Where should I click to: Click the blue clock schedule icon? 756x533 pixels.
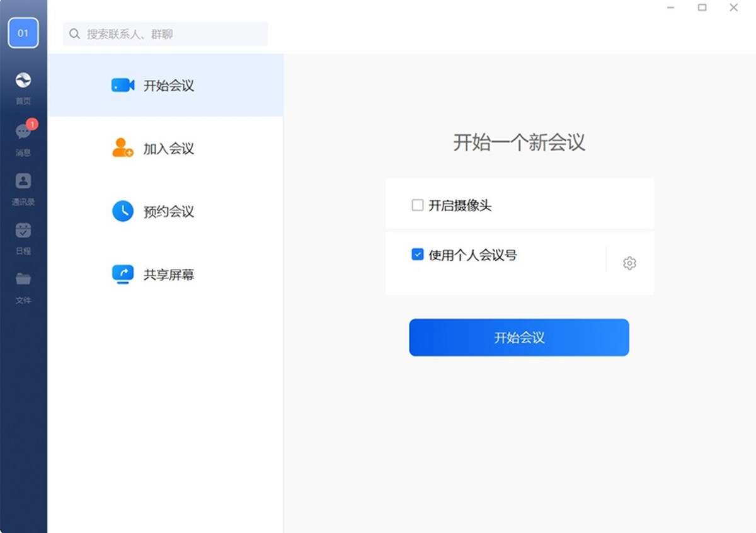point(123,211)
